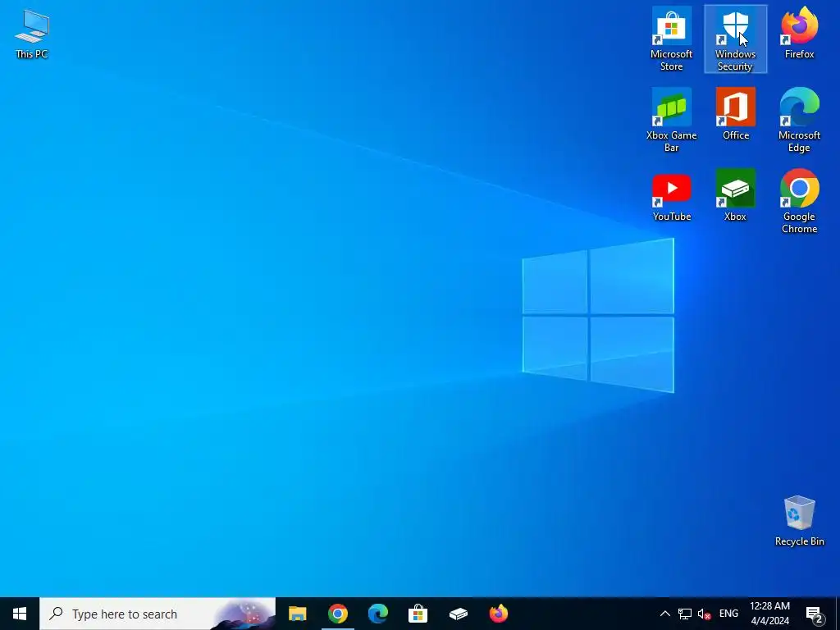Select the Xbox Game Bar desktop shortcut
The image size is (840, 630).
coord(671,120)
